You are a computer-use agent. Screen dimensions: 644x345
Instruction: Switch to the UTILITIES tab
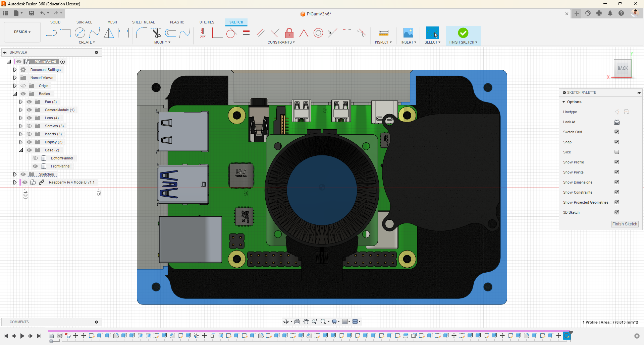tap(207, 22)
